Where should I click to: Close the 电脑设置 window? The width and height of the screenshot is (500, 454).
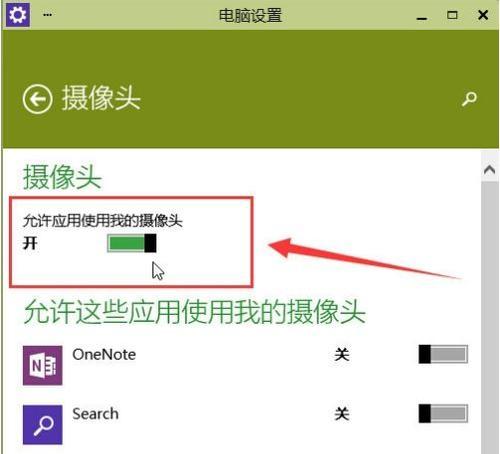483,15
